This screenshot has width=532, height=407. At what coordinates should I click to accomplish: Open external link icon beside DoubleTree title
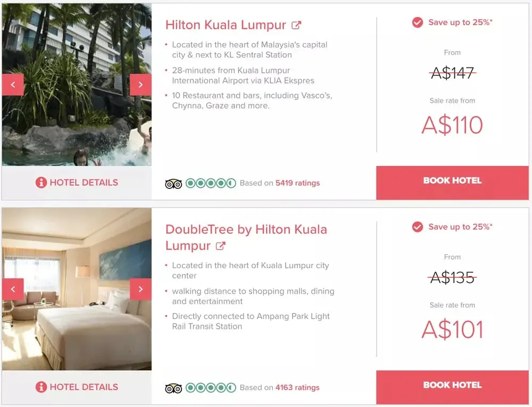[221, 246]
